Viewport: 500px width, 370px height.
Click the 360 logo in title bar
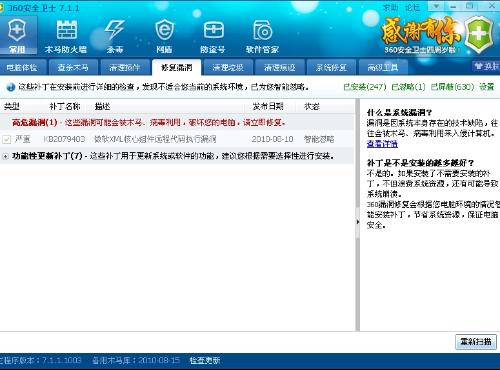point(2,8)
